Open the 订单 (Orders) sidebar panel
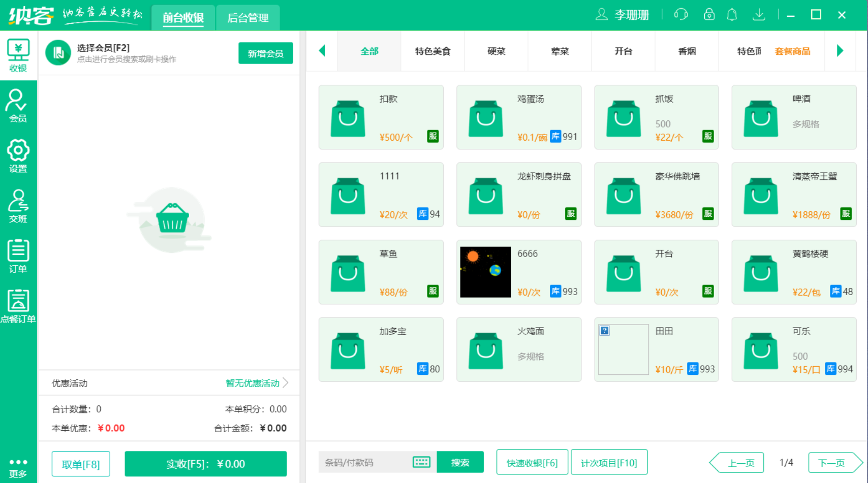 18,255
